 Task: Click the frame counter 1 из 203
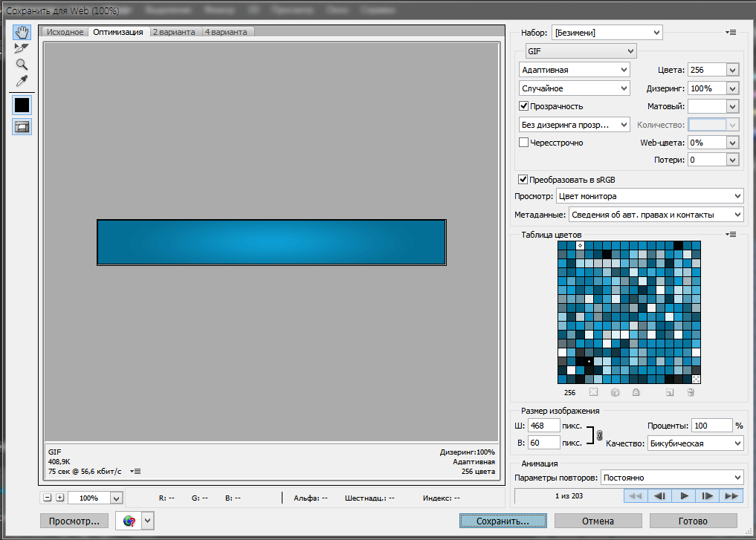(569, 495)
